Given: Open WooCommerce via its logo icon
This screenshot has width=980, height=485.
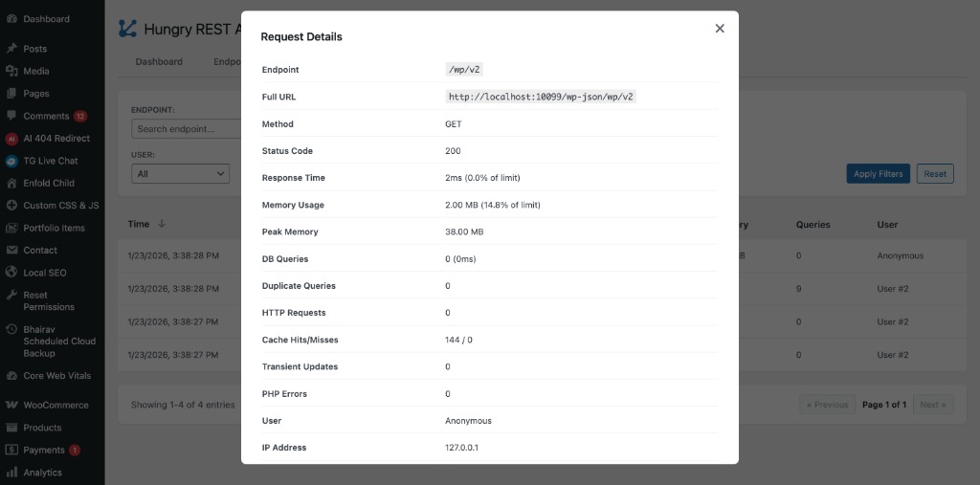Looking at the screenshot, I should [x=11, y=406].
